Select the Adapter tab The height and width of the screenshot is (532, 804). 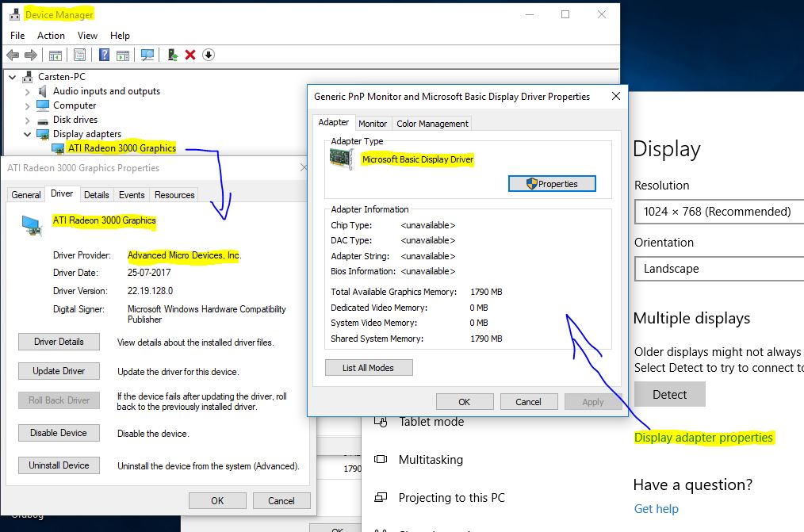(333, 122)
